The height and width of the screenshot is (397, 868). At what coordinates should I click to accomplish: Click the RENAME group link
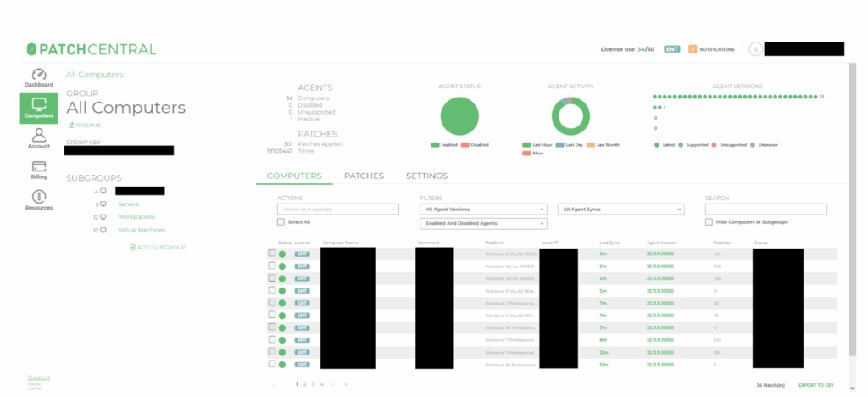[88, 126]
